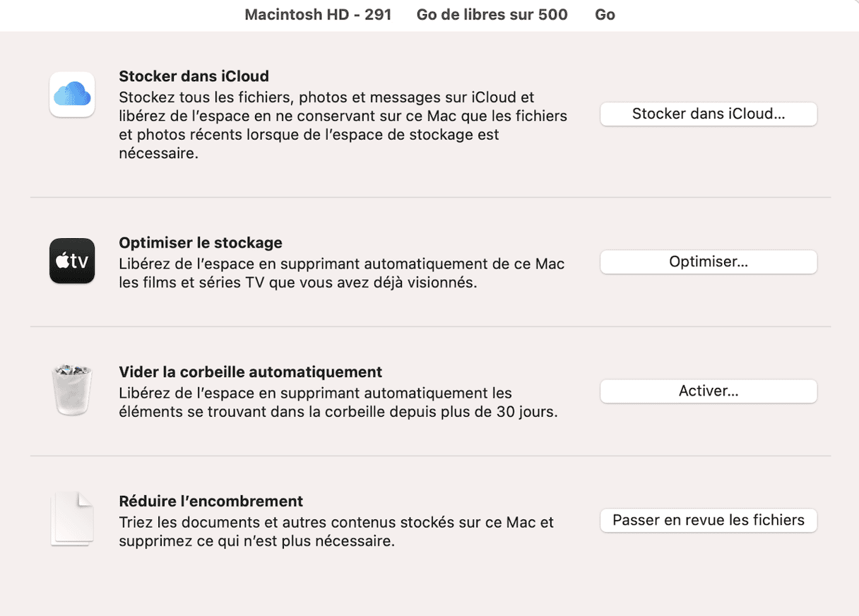This screenshot has width=859, height=616.
Task: Open the "Optimiser…" storage options
Action: point(709,262)
